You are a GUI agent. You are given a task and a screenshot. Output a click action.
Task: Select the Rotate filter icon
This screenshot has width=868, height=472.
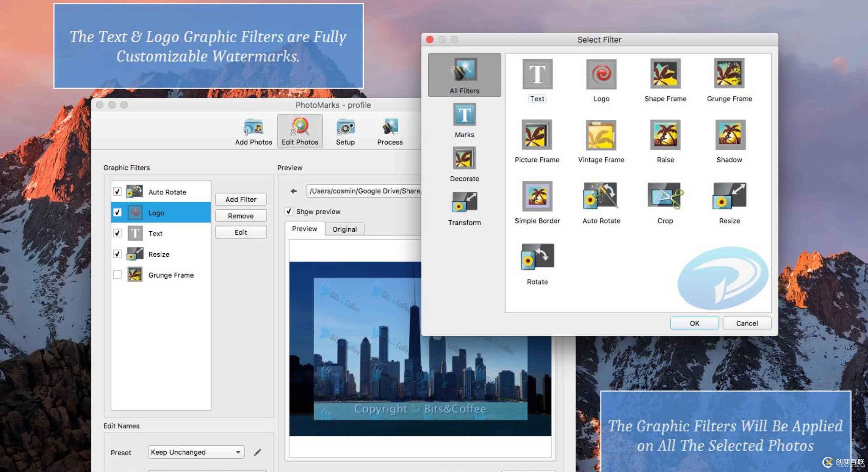pos(537,257)
